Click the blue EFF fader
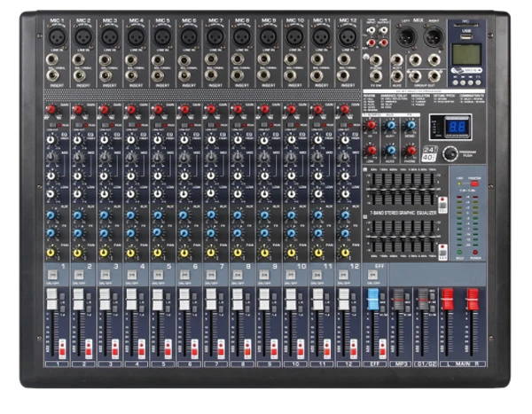Screen dimensions: 532x414 click(x=373, y=299)
